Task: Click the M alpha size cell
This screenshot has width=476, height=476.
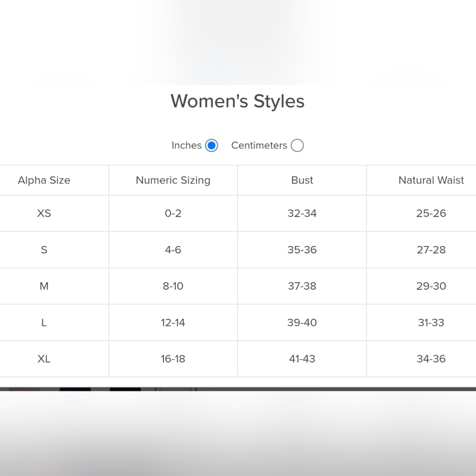Action: 44,286
